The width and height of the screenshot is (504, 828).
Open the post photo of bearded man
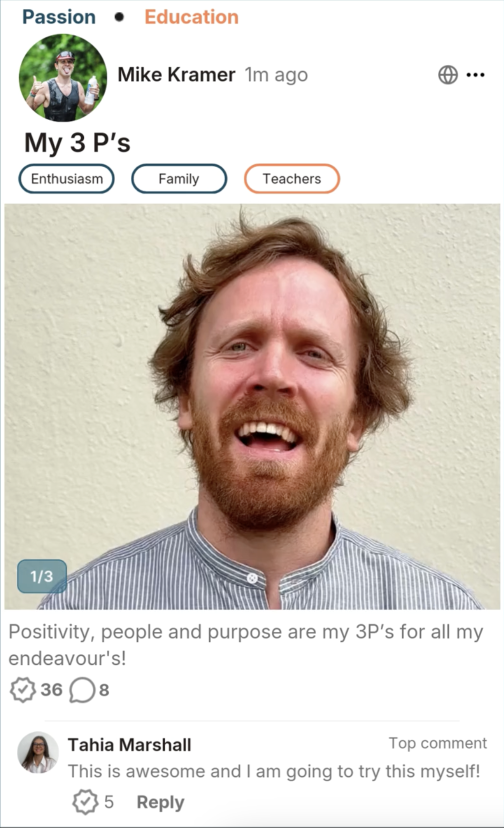[252, 406]
